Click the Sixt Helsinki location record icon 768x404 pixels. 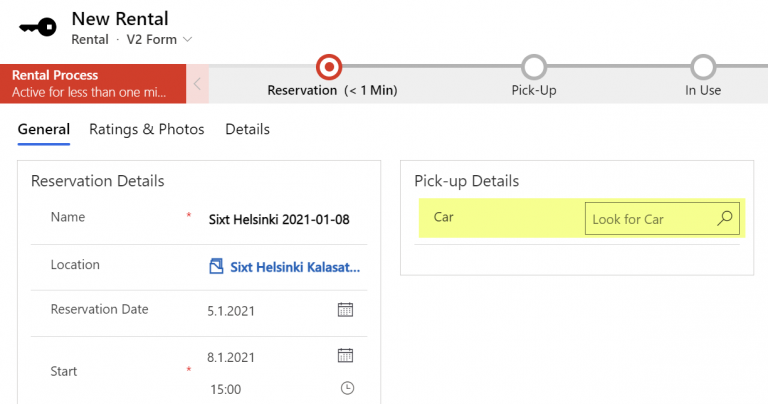216,266
